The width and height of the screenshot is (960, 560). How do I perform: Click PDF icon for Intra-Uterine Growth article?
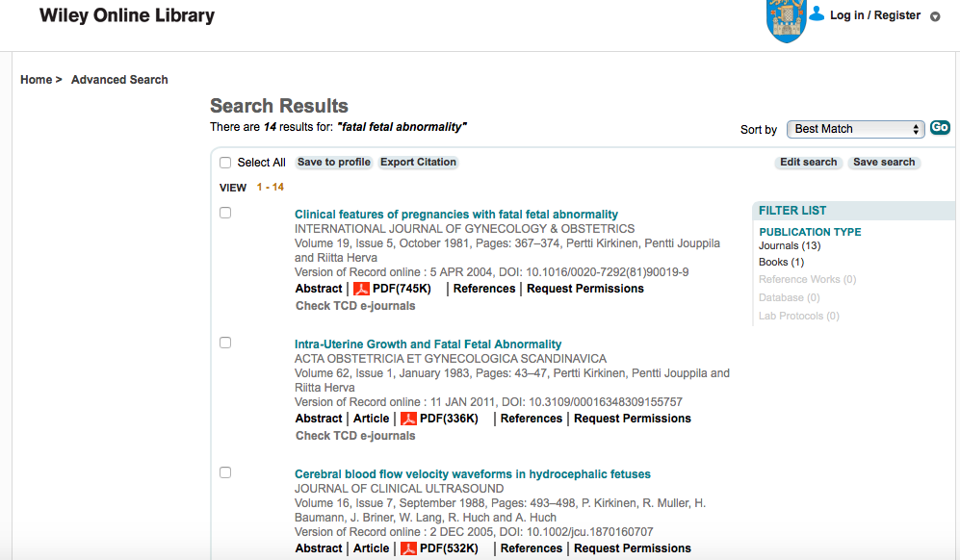click(x=408, y=419)
